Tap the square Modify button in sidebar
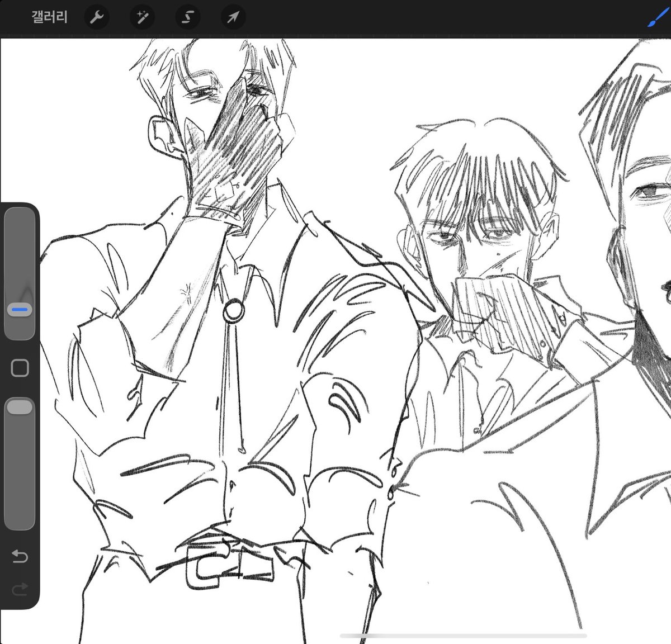671x644 pixels. 20,368
